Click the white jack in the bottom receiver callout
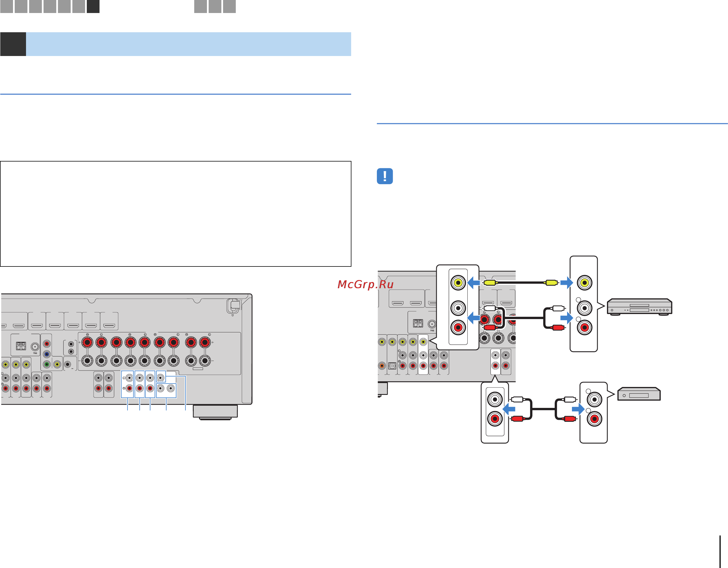Viewport: 728px width, 568px height. [495, 399]
